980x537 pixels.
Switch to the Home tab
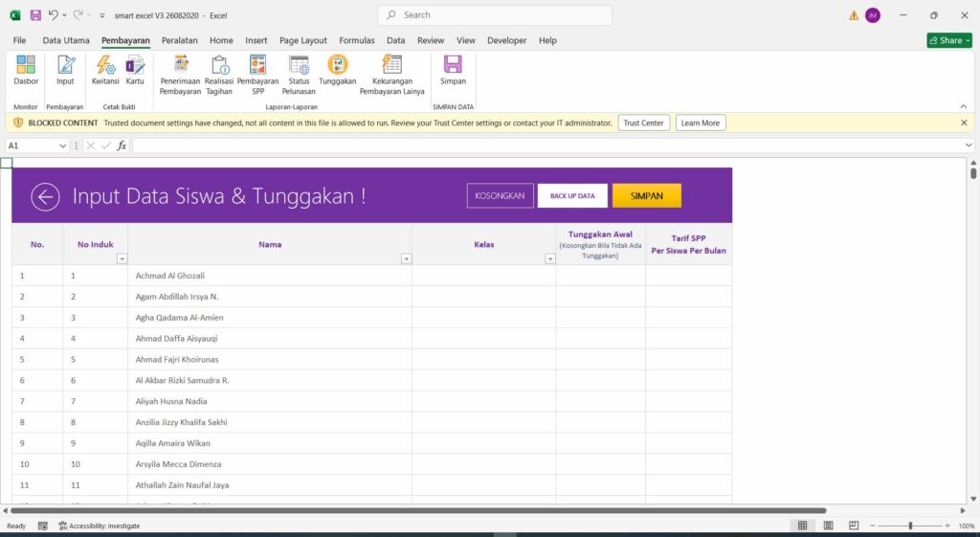(221, 40)
